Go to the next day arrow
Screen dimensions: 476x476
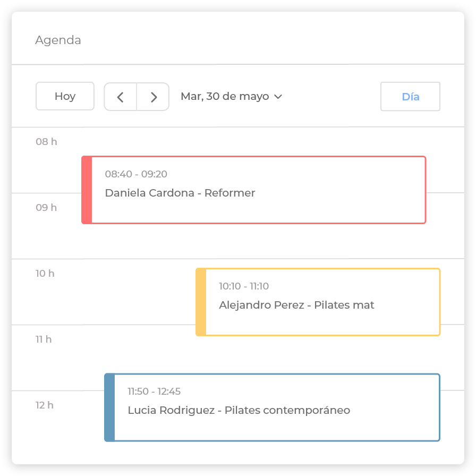tap(154, 97)
